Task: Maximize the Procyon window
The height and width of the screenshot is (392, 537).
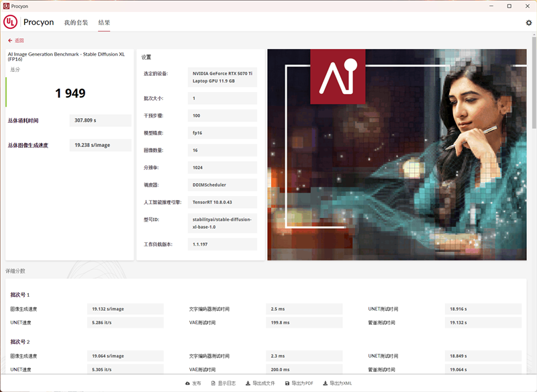Action: click(x=509, y=6)
